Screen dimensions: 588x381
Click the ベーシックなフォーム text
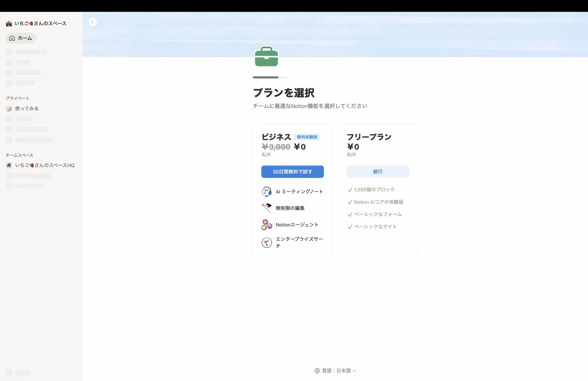pyautogui.click(x=378, y=214)
